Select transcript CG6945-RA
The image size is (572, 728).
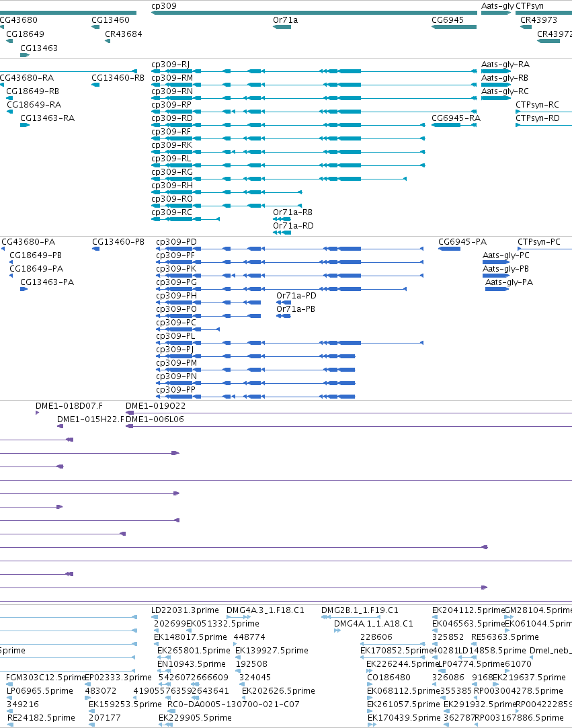click(x=456, y=118)
